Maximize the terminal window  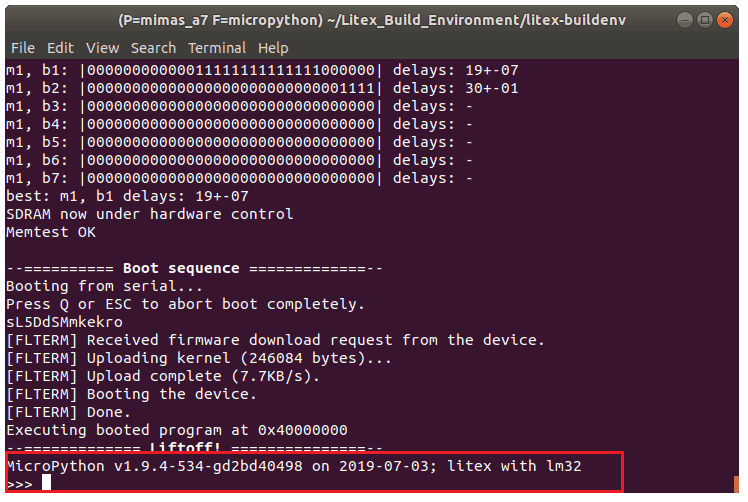[x=703, y=19]
